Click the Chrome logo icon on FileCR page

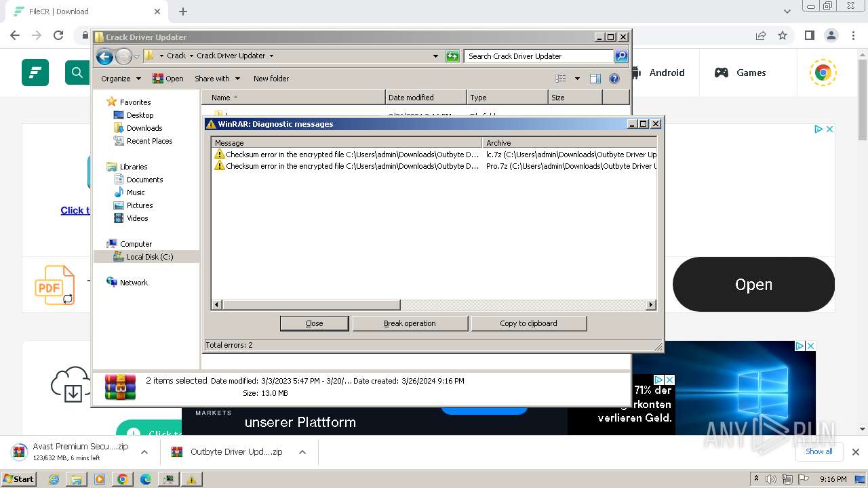point(823,73)
